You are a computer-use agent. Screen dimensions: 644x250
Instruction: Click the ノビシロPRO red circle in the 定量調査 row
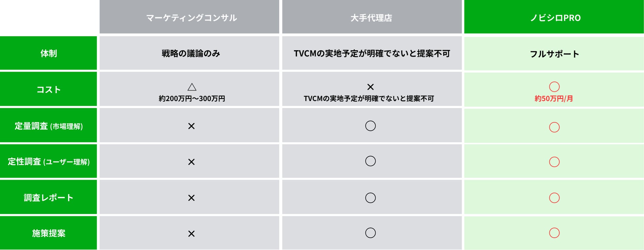[x=554, y=127]
